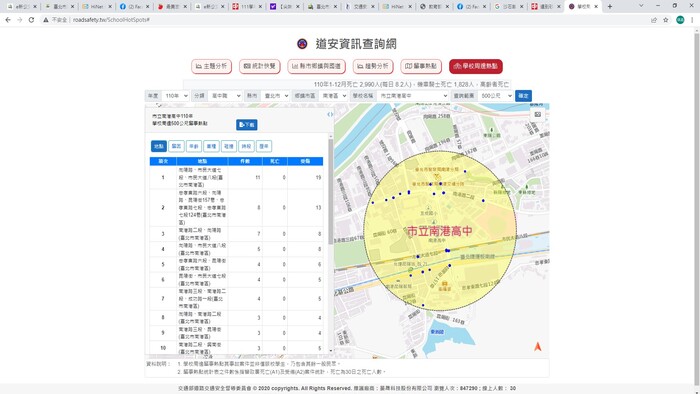Click the 死亡 column header
700x394 pixels.
(275, 161)
